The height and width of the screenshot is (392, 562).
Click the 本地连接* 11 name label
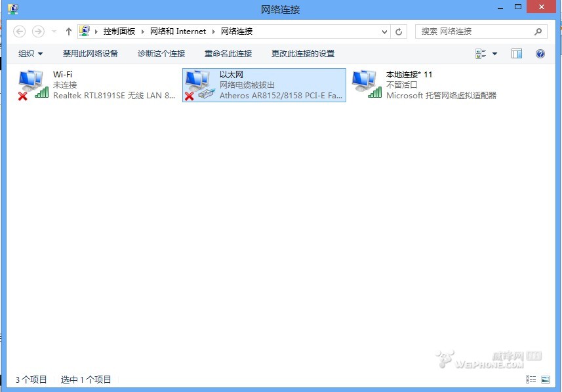click(x=409, y=75)
